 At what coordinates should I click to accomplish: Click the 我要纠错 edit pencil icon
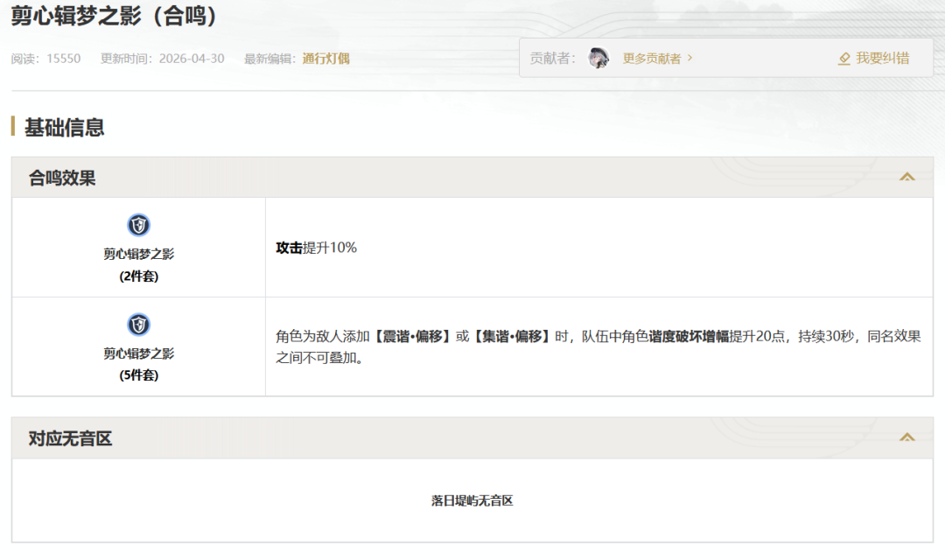point(844,59)
